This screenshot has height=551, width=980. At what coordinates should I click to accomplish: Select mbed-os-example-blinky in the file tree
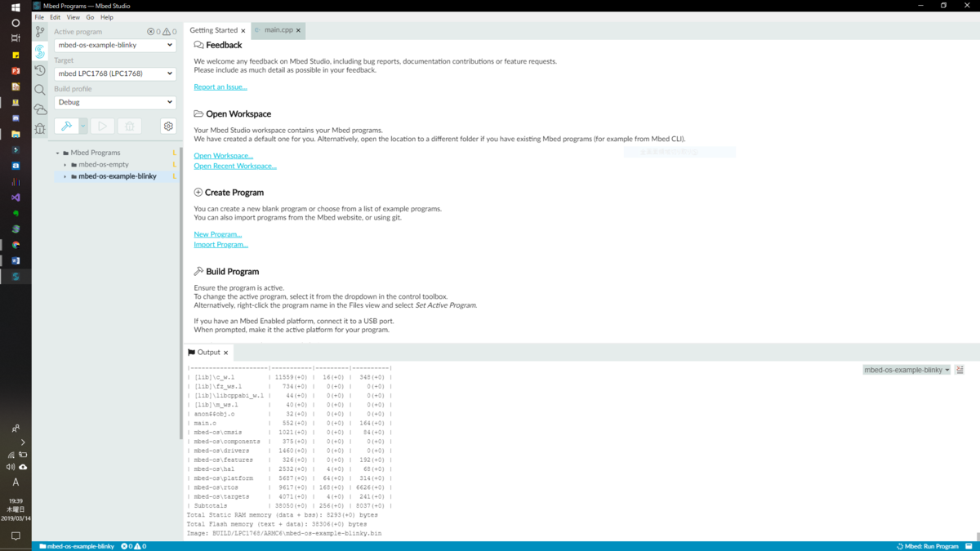click(x=118, y=176)
